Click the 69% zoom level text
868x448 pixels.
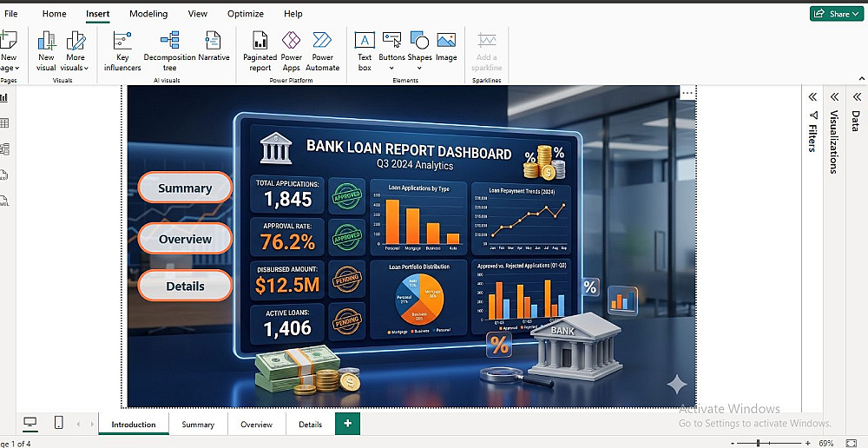[x=826, y=443]
